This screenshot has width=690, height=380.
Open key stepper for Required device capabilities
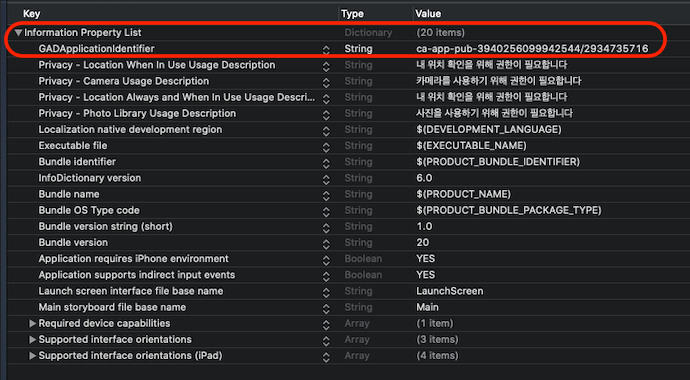pyautogui.click(x=326, y=325)
